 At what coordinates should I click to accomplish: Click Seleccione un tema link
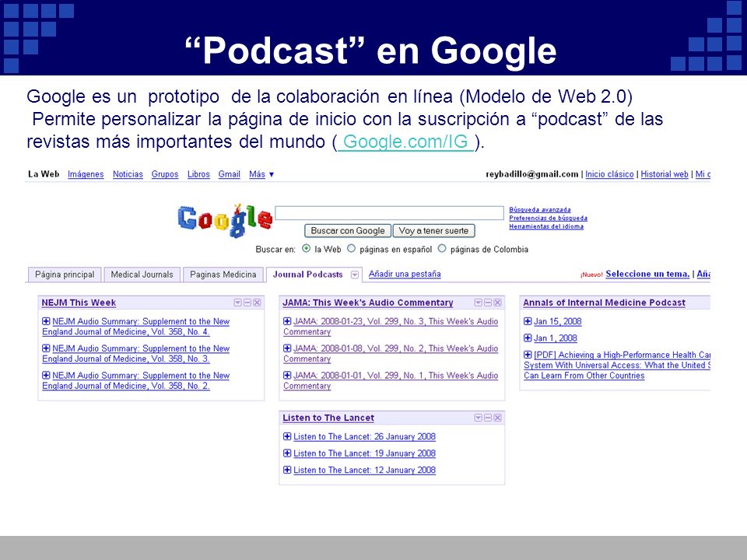(647, 274)
